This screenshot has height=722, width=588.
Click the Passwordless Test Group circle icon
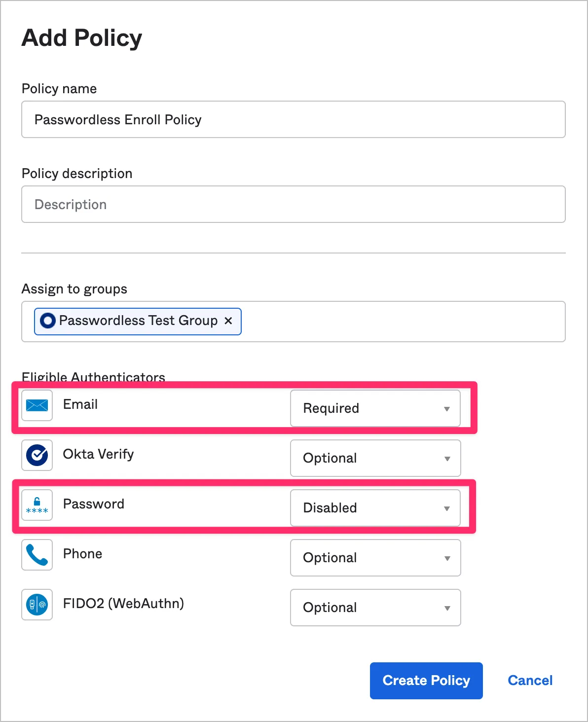pos(48,321)
